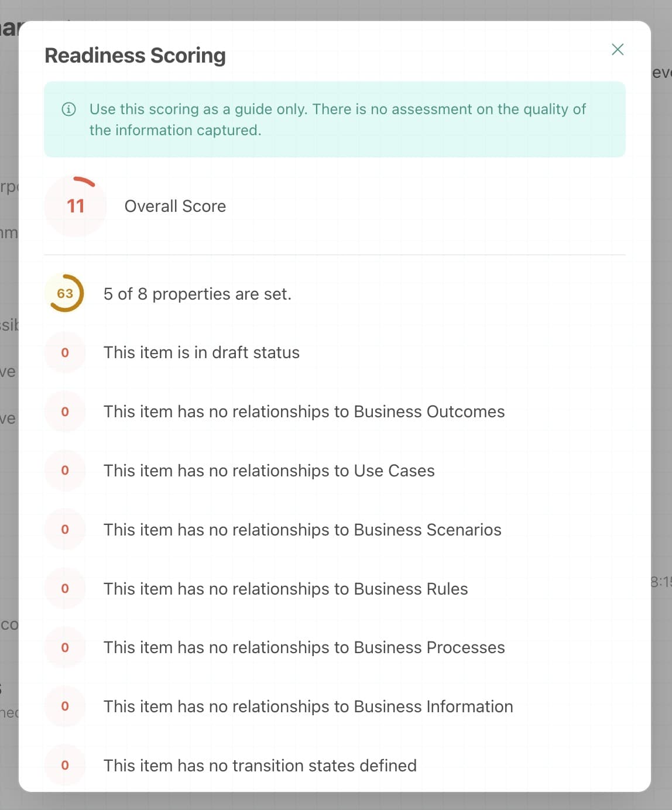Open the "This item is in draft status" entry
Screen dimensions: 672x810
201,352
